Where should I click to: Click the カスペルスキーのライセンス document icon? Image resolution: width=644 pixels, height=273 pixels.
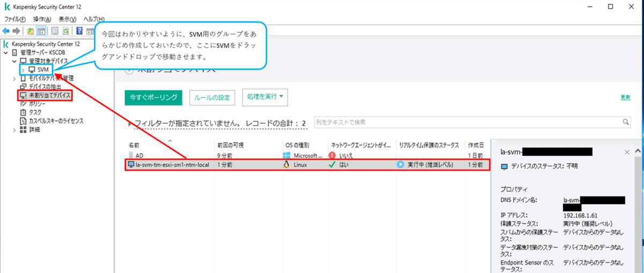[23, 121]
